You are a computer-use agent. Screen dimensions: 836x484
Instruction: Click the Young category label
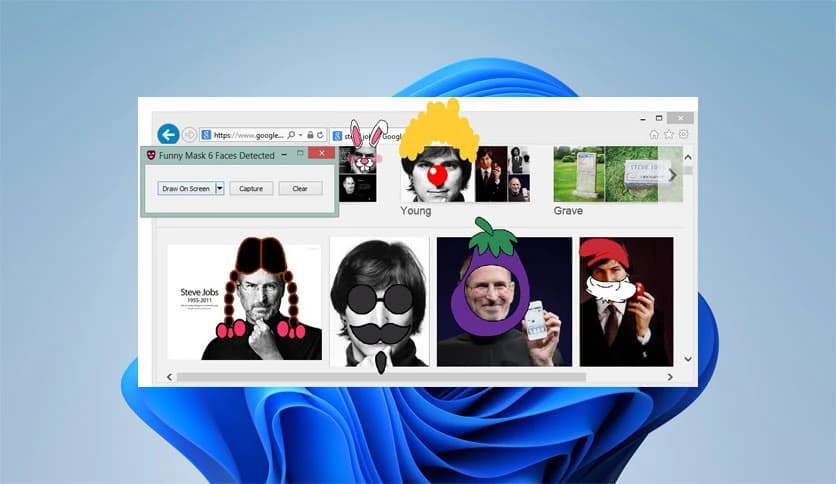[416, 211]
